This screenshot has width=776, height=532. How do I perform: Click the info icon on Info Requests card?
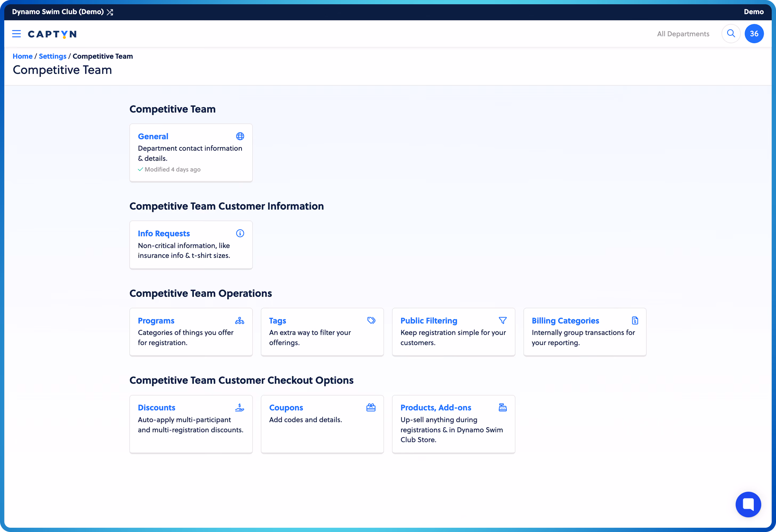point(240,233)
